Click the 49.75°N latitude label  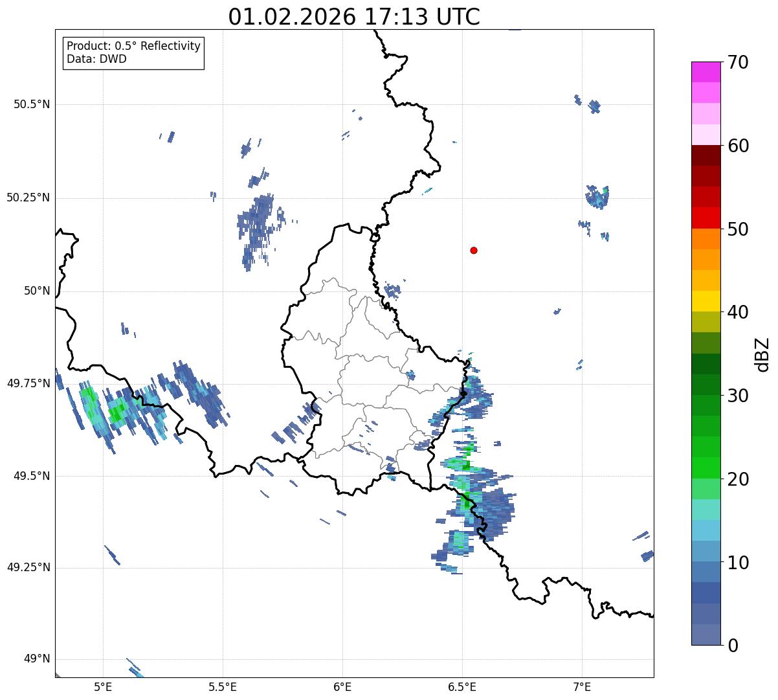coord(28,383)
